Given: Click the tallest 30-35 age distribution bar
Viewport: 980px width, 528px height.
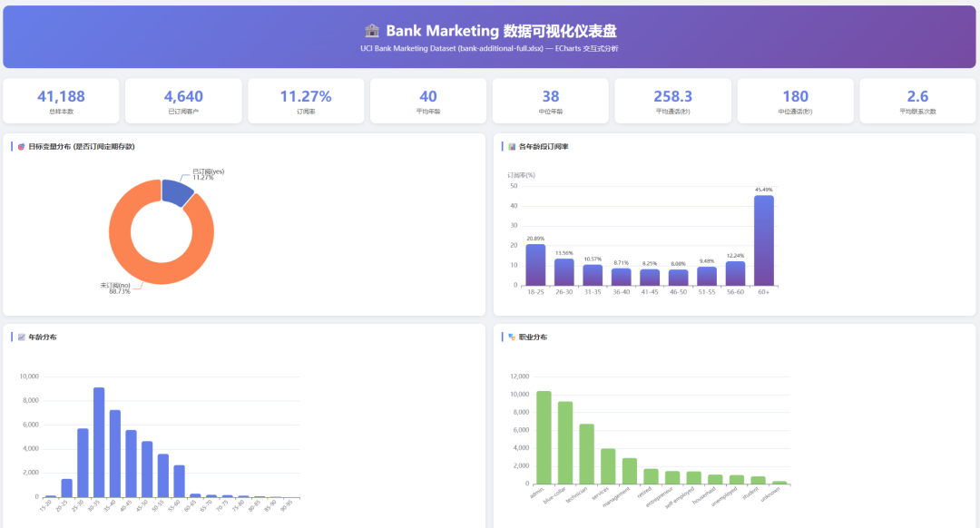Looking at the screenshot, I should coord(99,443).
